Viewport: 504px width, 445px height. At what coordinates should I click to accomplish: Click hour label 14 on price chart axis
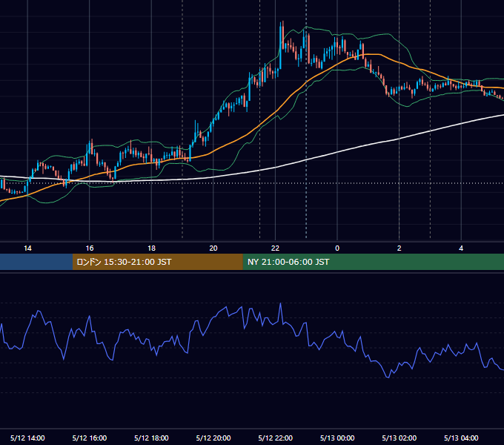(27, 248)
